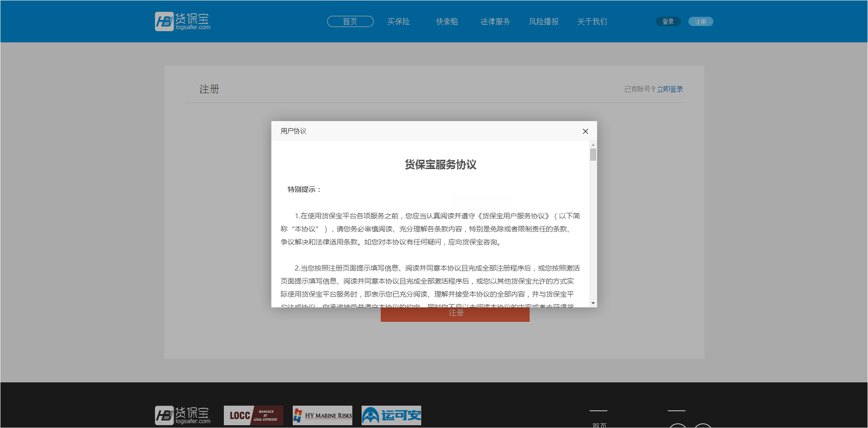The image size is (868, 428).
Task: Open the 关于我们 page
Action: click(592, 21)
